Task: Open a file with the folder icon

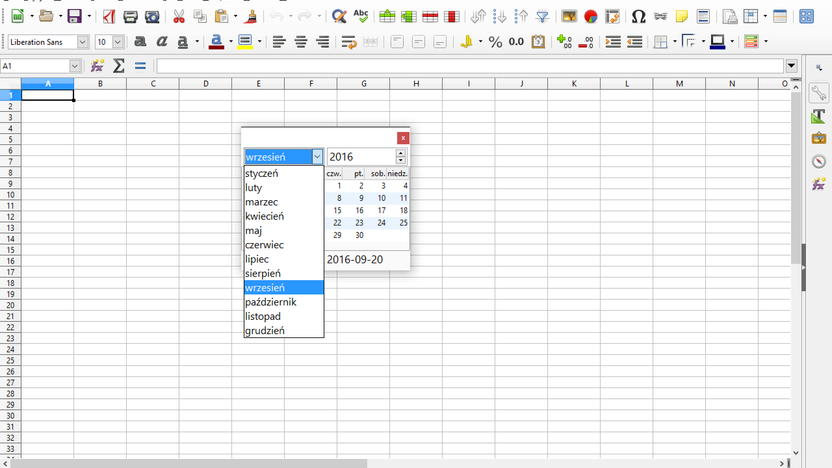Action: (x=46, y=16)
